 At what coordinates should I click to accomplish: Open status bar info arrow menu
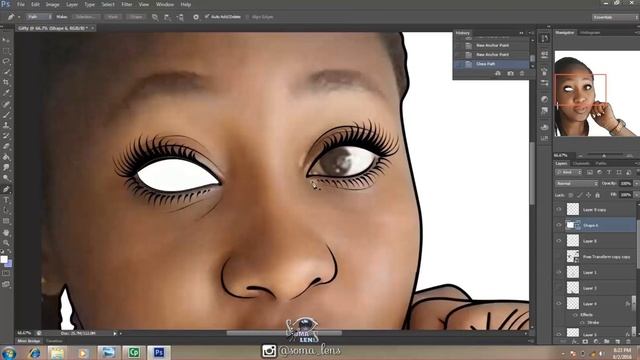115,333
